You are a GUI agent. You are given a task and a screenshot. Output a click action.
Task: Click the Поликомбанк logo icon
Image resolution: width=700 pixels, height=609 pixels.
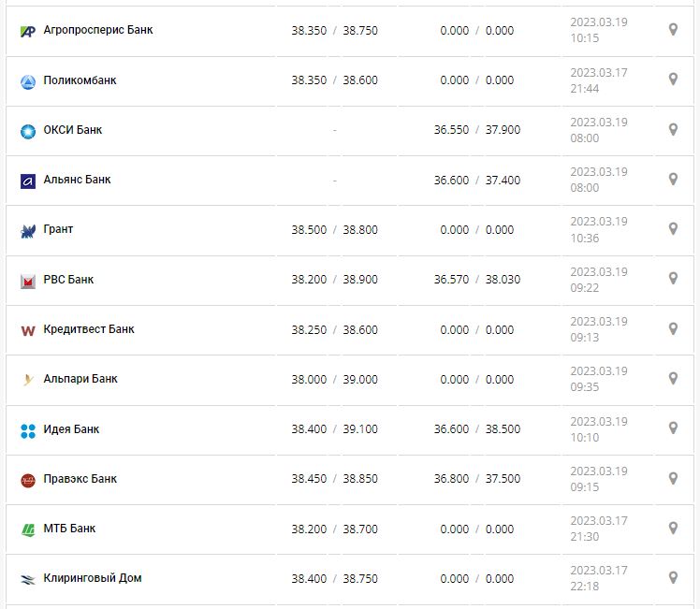pyautogui.click(x=28, y=81)
